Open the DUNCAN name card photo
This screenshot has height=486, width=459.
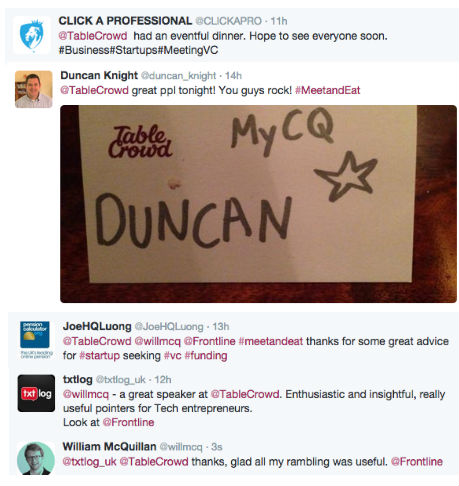(258, 204)
